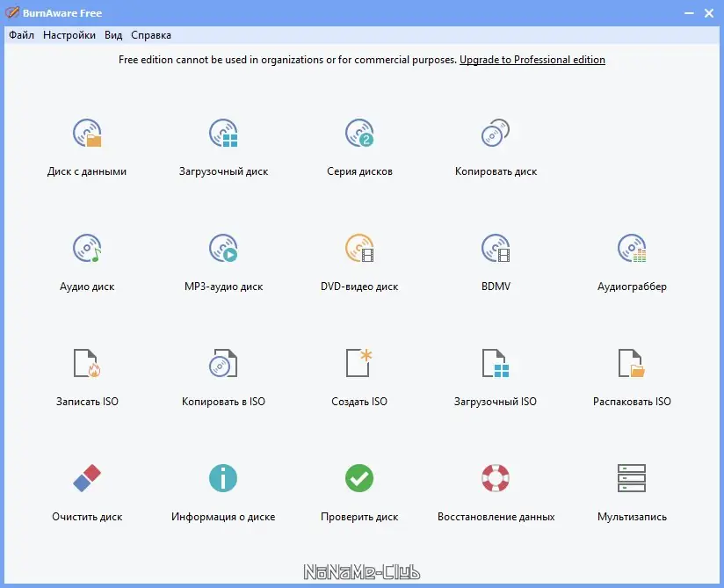Click the Очистить диск eraser icon

87,478
